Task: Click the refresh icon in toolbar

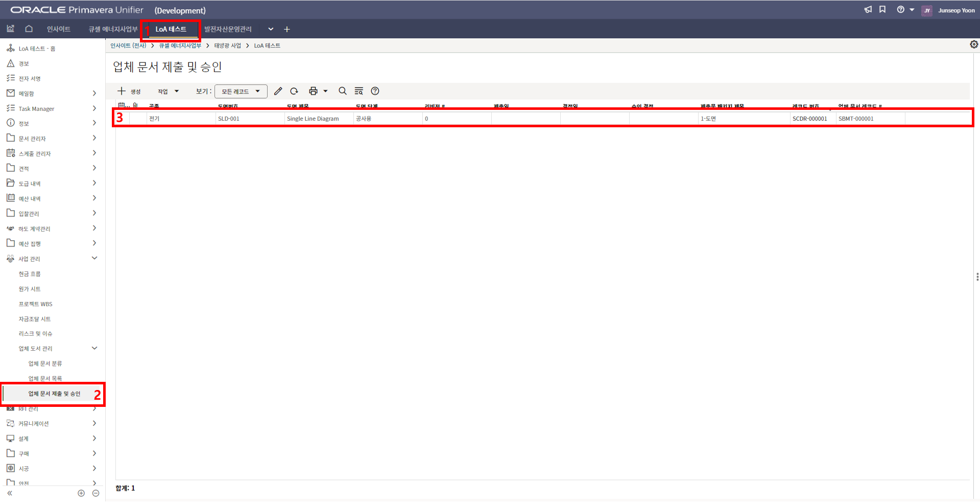Action: point(294,91)
